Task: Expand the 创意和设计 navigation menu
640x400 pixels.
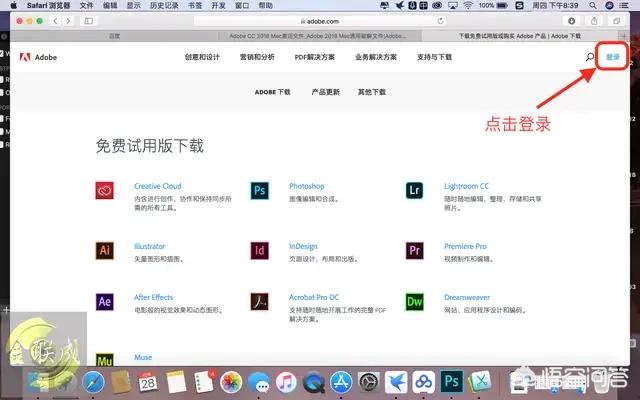Action: click(202, 57)
